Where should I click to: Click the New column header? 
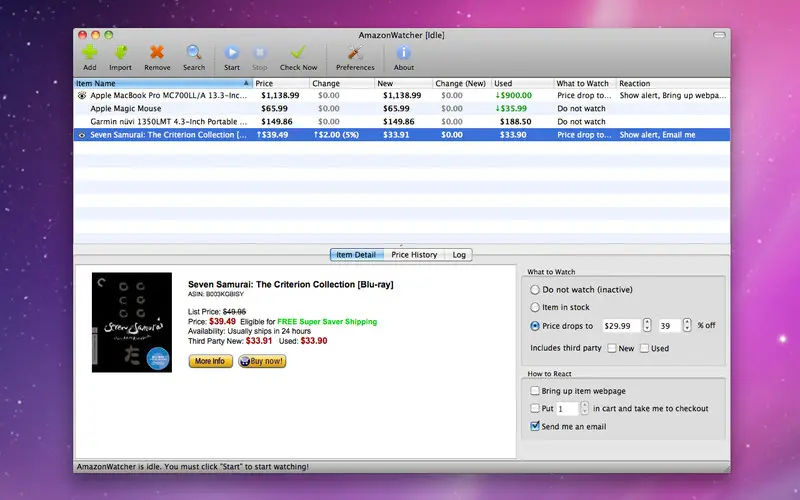click(x=403, y=83)
